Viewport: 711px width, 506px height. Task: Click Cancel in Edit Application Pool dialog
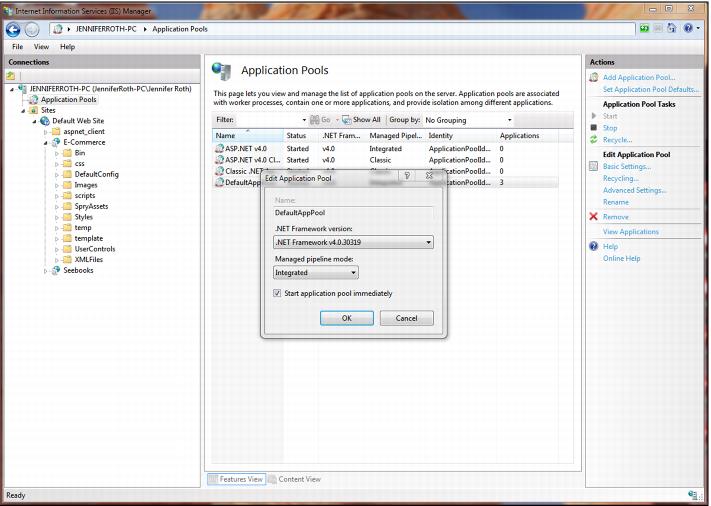[406, 318]
